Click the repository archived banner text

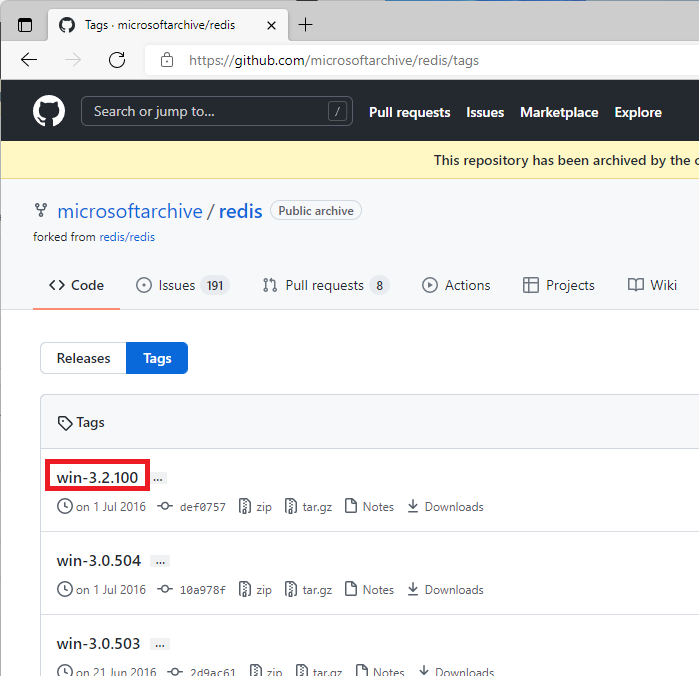click(x=566, y=160)
